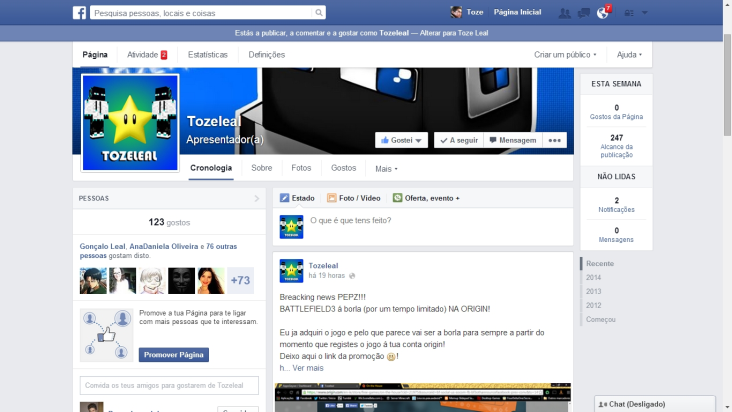Click the há 19 horas timestamp
The width and height of the screenshot is (732, 412).
[327, 276]
